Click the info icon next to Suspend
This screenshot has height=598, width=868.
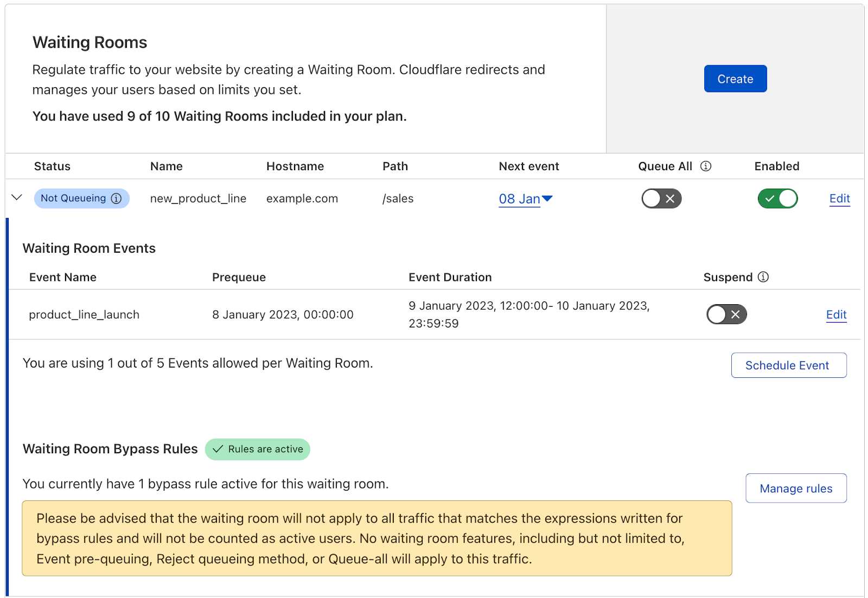pos(763,277)
